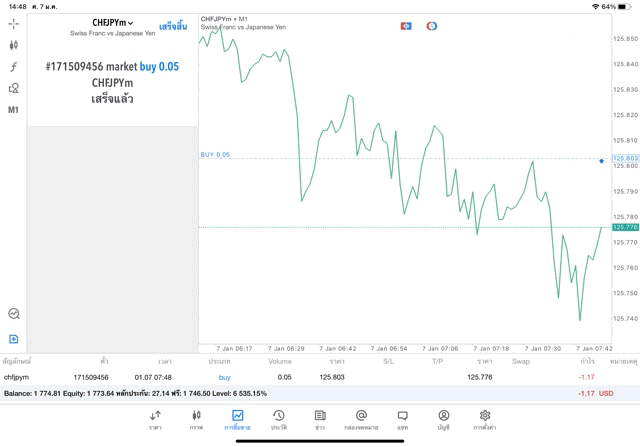Open the History clock tab
Screen dimensions: 640x447
point(279,420)
